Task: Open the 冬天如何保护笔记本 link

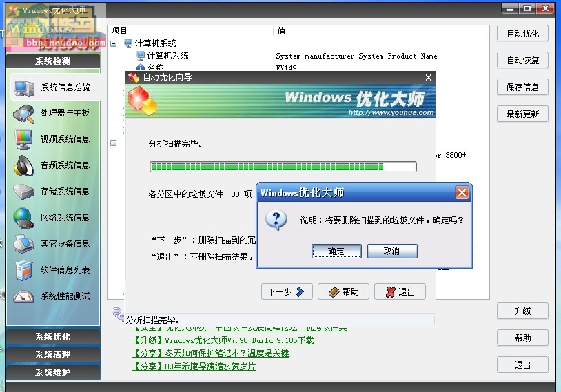Action: 211,353
